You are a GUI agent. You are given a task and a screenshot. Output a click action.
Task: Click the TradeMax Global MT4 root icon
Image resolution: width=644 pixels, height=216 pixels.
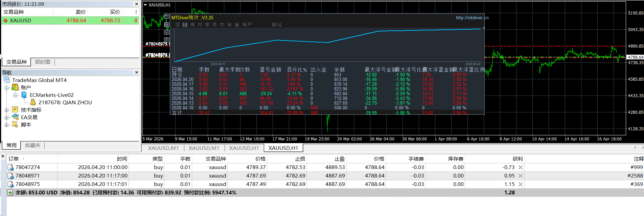coord(7,80)
